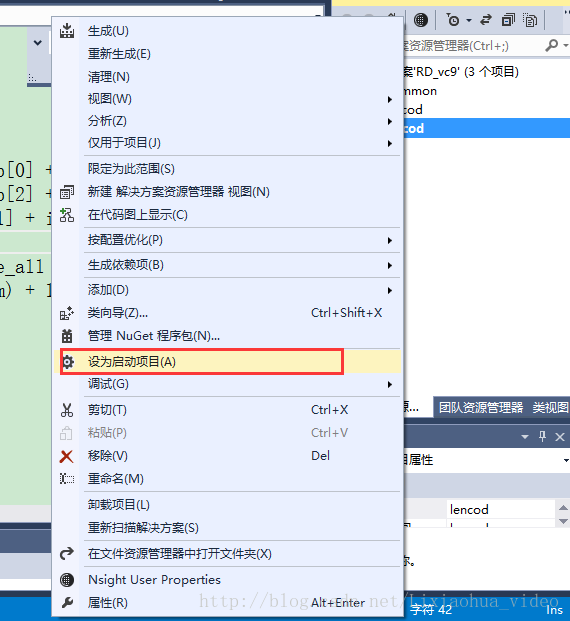
Task: Click the Build icon next to 生成(U)
Action: pos(67,31)
